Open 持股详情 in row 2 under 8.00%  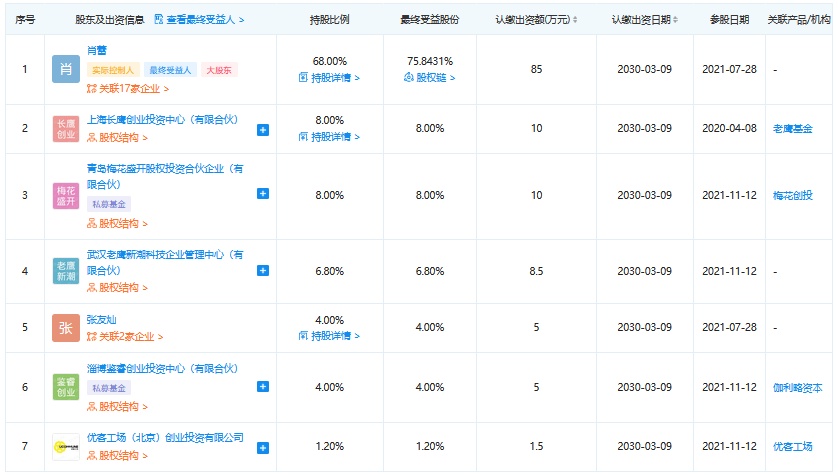point(329,137)
